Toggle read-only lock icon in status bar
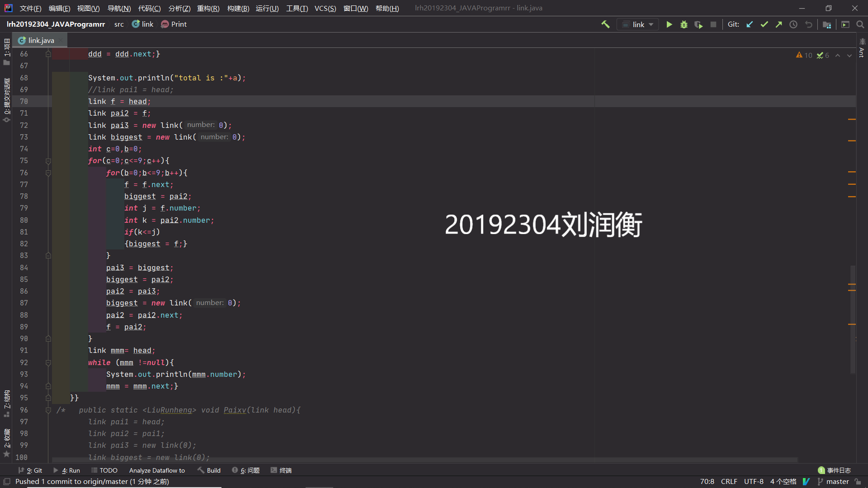This screenshot has height=488, width=868. click(858, 482)
